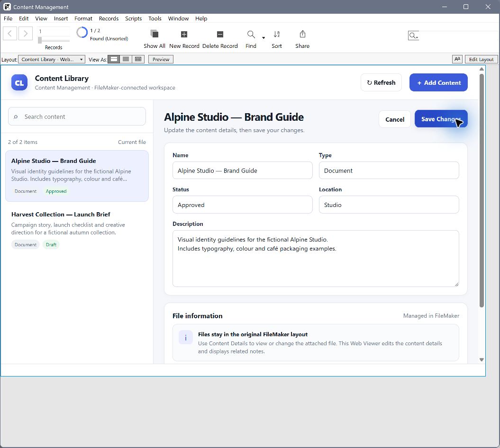Select Alpine Studio — Brand Guide item
The image size is (500, 448).
pos(77,176)
